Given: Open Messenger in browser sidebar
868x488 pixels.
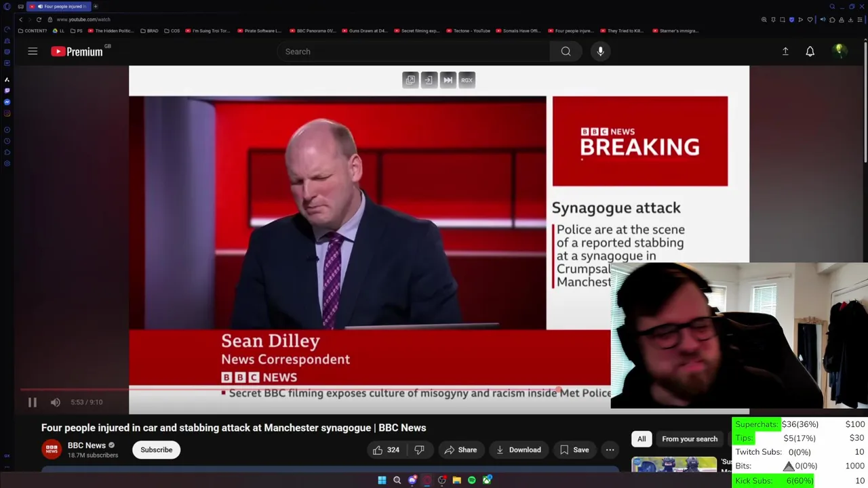Looking at the screenshot, I should [x=7, y=102].
